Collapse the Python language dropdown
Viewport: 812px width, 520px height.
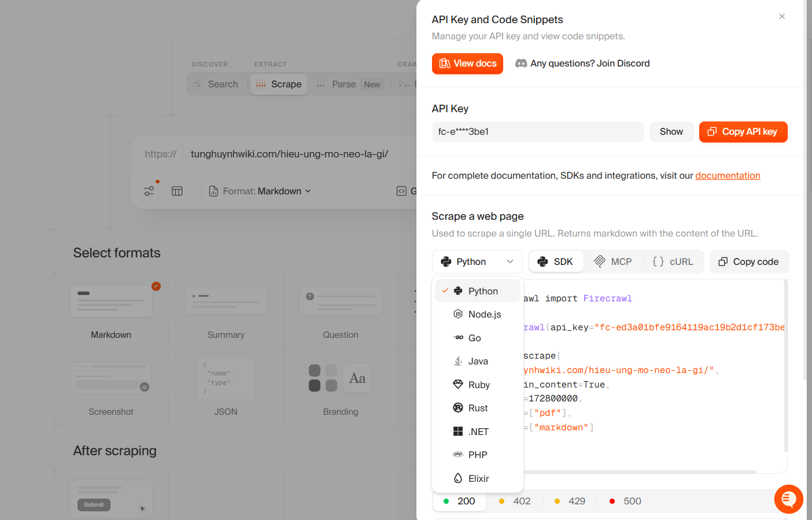tap(477, 262)
